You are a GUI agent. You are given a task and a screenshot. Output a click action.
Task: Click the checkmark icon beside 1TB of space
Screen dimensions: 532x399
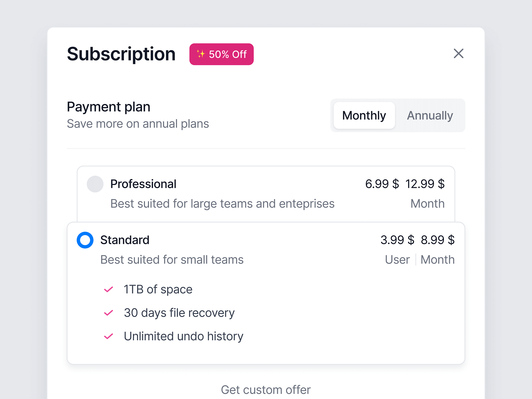(108, 289)
